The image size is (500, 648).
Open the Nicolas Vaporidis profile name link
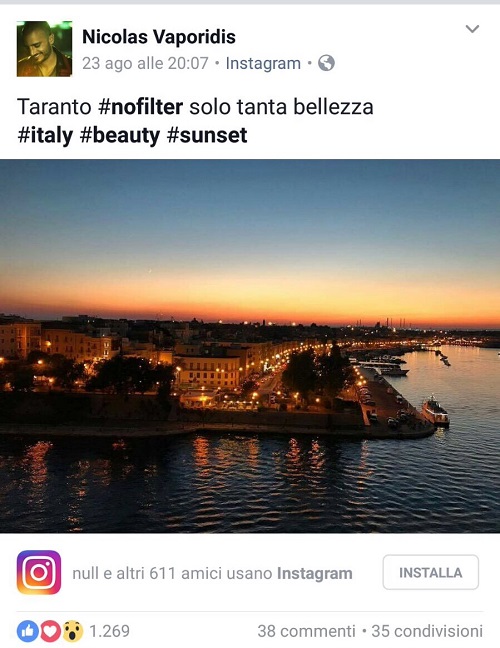[x=159, y=37]
